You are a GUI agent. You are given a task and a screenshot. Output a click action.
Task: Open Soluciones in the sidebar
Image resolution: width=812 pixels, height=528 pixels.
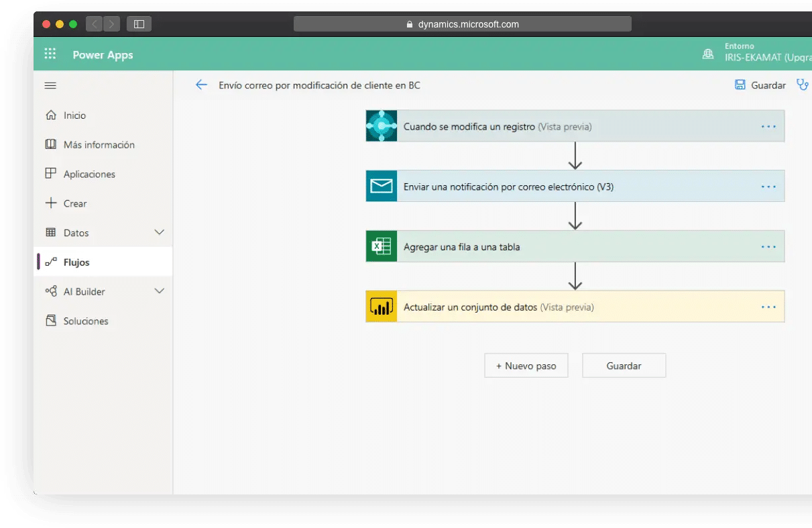[x=85, y=321]
